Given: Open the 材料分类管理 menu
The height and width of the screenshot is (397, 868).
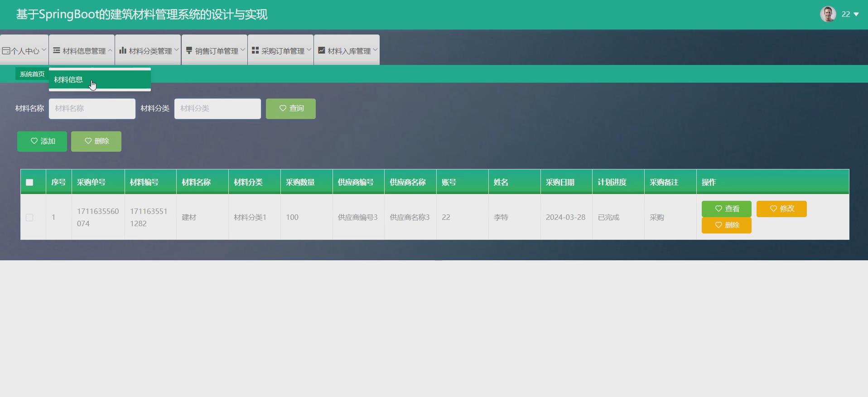Looking at the screenshot, I should coord(148,50).
